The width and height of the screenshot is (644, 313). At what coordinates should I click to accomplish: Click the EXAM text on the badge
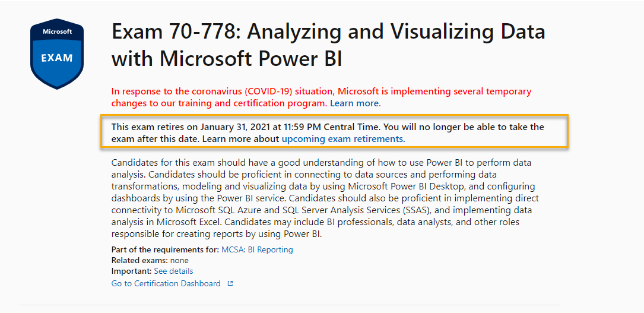pyautogui.click(x=56, y=58)
